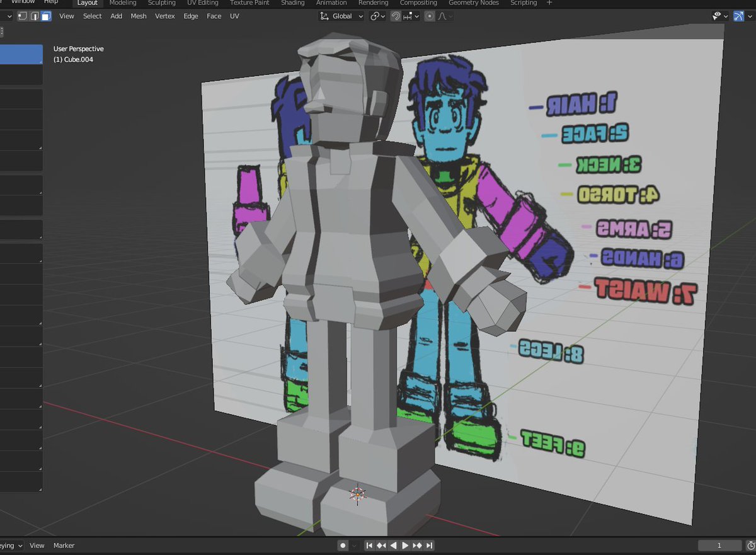The width and height of the screenshot is (756, 555).
Task: Switch to the Layout workspace tab
Action: point(87,3)
